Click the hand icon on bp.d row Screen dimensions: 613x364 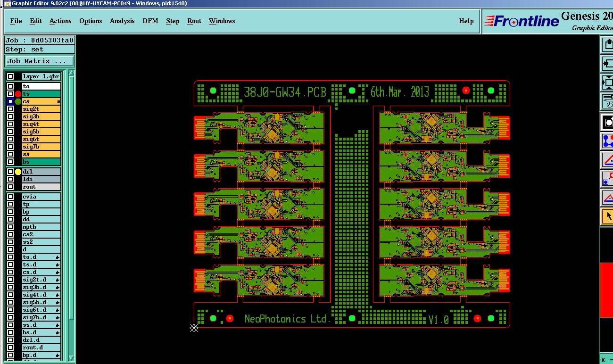click(x=58, y=355)
